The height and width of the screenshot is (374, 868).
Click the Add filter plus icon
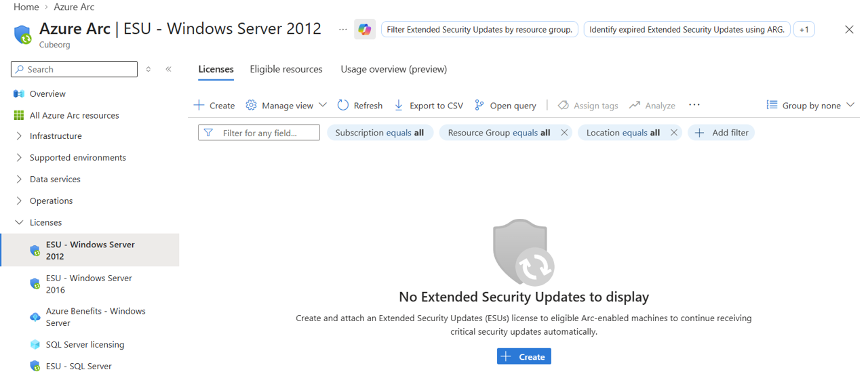700,133
